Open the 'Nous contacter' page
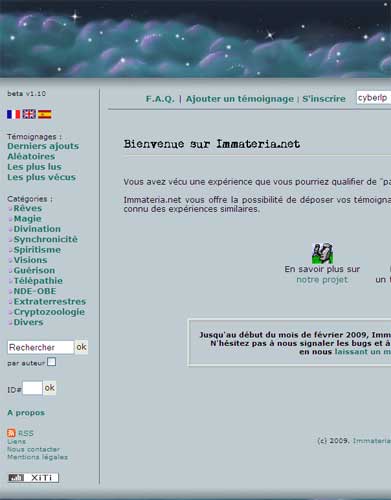This screenshot has width=391, height=500. 33,449
